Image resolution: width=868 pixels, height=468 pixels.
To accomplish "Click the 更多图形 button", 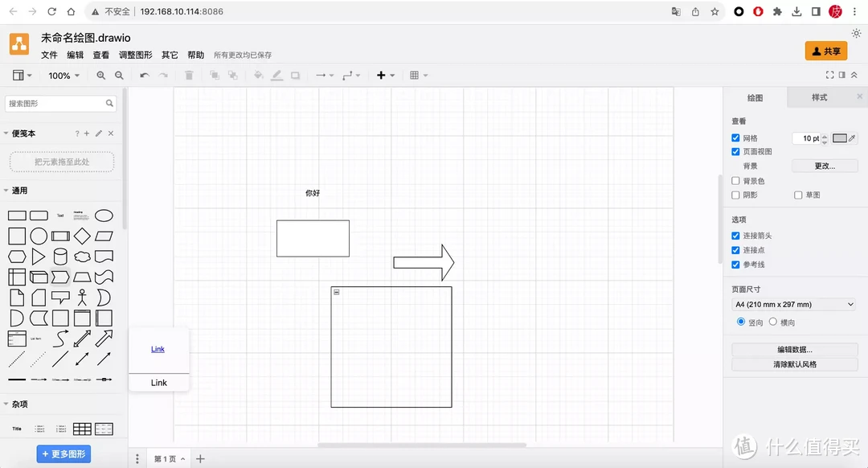I will coord(63,454).
